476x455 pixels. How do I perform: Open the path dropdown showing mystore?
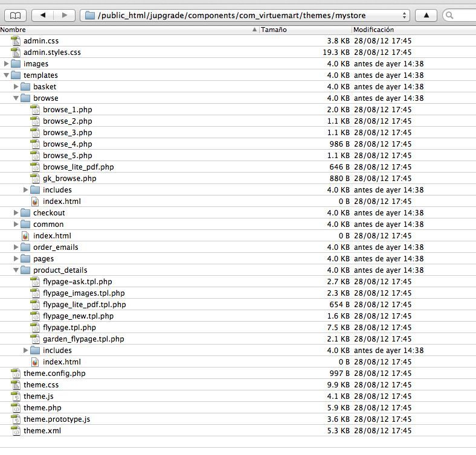[x=245, y=15]
